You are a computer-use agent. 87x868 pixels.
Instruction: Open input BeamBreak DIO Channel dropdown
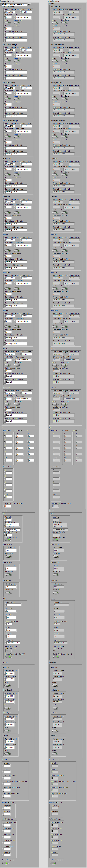click(11, 587)
